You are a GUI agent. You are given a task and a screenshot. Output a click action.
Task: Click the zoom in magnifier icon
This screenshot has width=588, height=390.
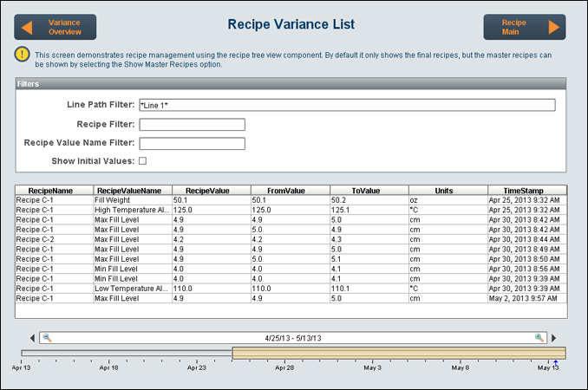539,338
